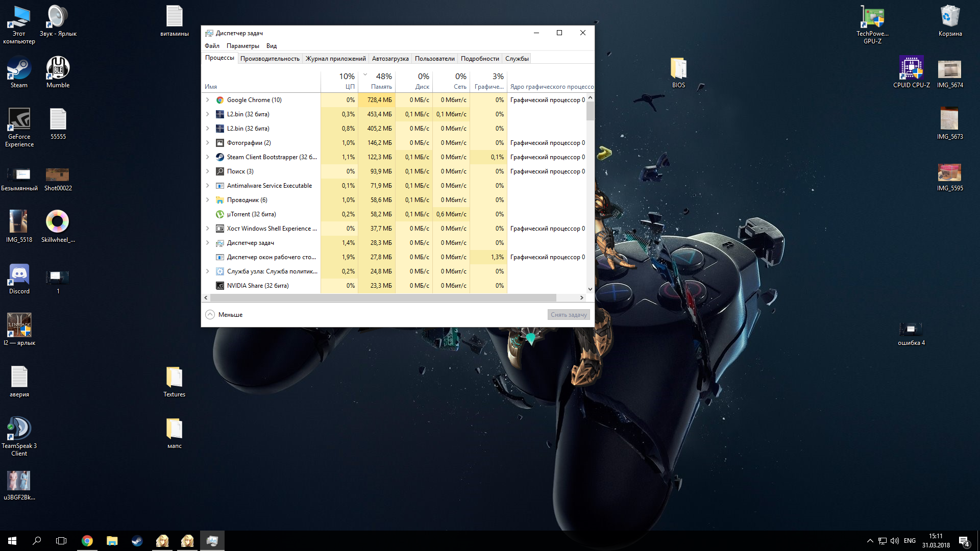980x551 pixels.
Task: Open the витамины text file on desktop
Action: click(x=174, y=21)
